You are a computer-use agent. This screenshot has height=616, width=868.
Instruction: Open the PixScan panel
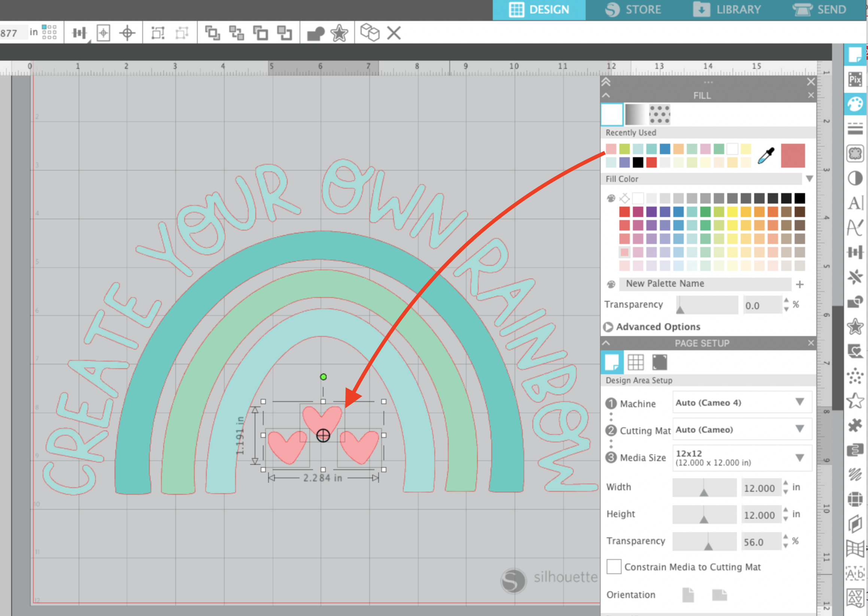click(855, 80)
